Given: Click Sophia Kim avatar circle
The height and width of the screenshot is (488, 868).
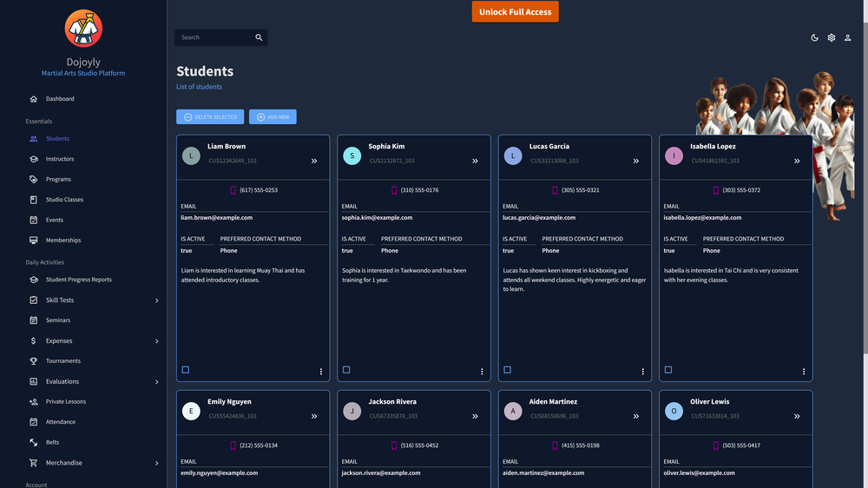Looking at the screenshot, I should [352, 155].
